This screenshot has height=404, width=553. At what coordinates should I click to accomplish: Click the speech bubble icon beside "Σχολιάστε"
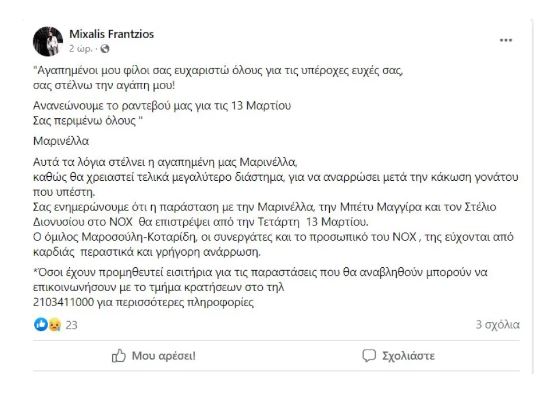tap(369, 355)
